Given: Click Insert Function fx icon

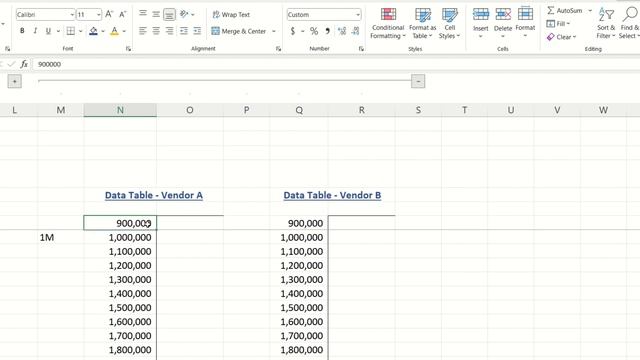Looking at the screenshot, I should 24,64.
